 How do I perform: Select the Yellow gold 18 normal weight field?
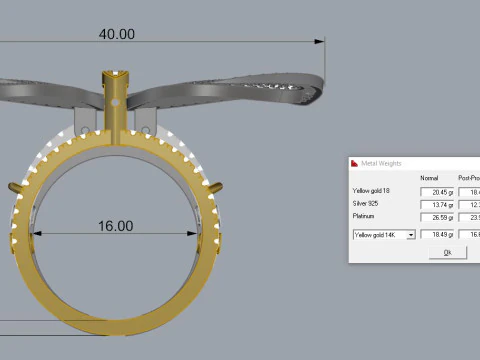437,192
